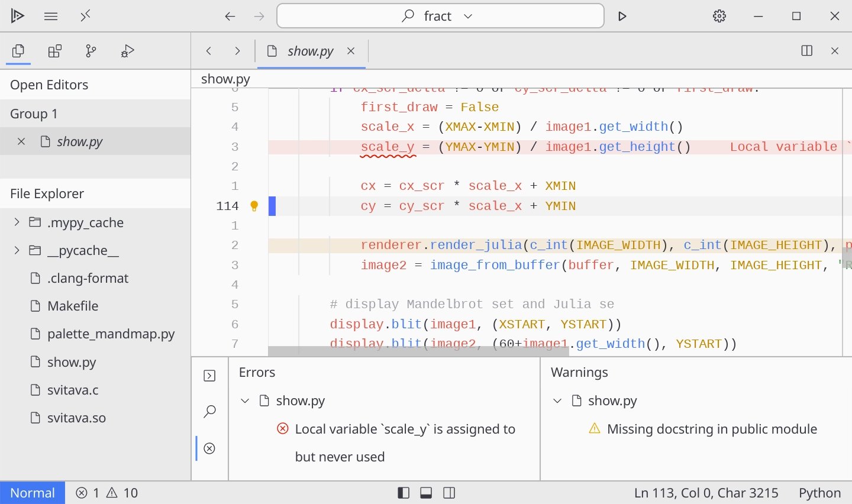Click the horizontal editor scrollbar
This screenshot has height=504, width=852.
(418, 351)
